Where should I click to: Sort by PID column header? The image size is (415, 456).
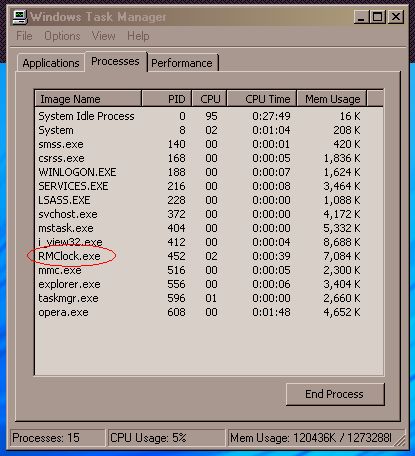tap(167, 99)
